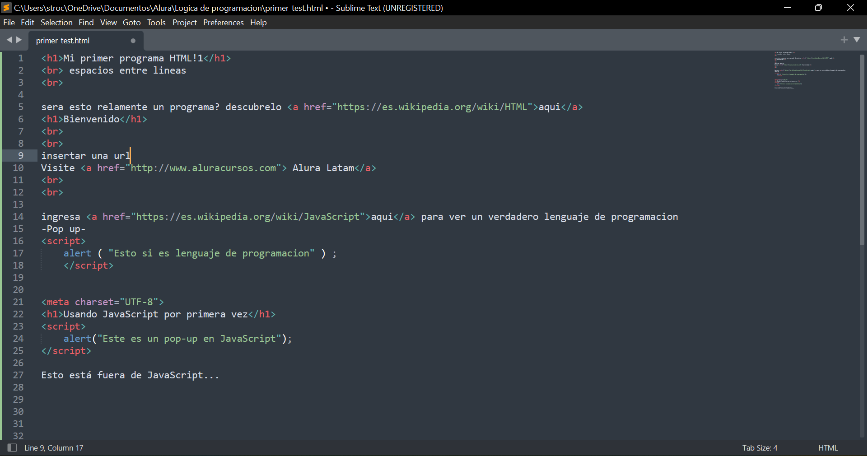The image size is (868, 456).
Task: Click line number 1 in gutter
Action: [x=21, y=58]
